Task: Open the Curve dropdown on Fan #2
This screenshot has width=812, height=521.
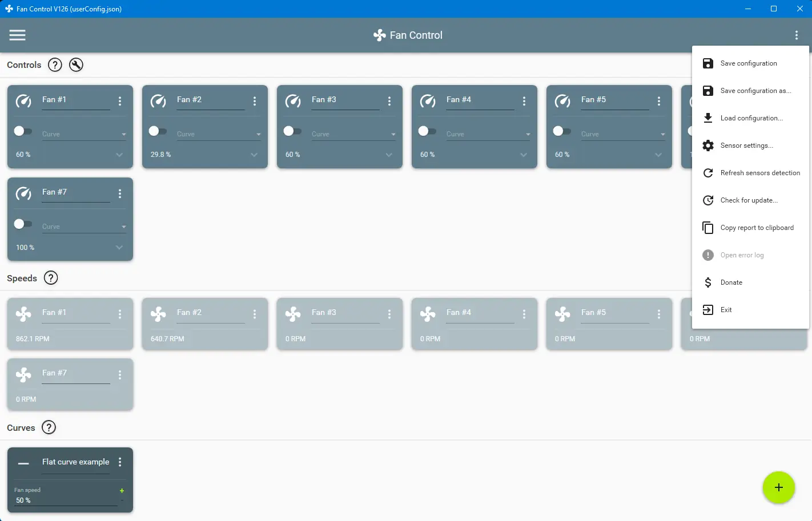Action: pos(219,134)
